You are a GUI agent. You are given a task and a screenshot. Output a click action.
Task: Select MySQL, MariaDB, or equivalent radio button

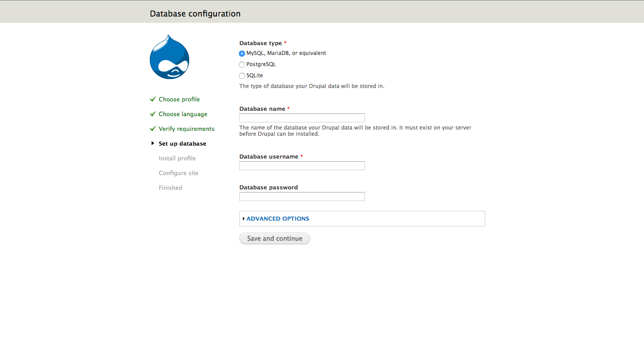[x=242, y=54]
